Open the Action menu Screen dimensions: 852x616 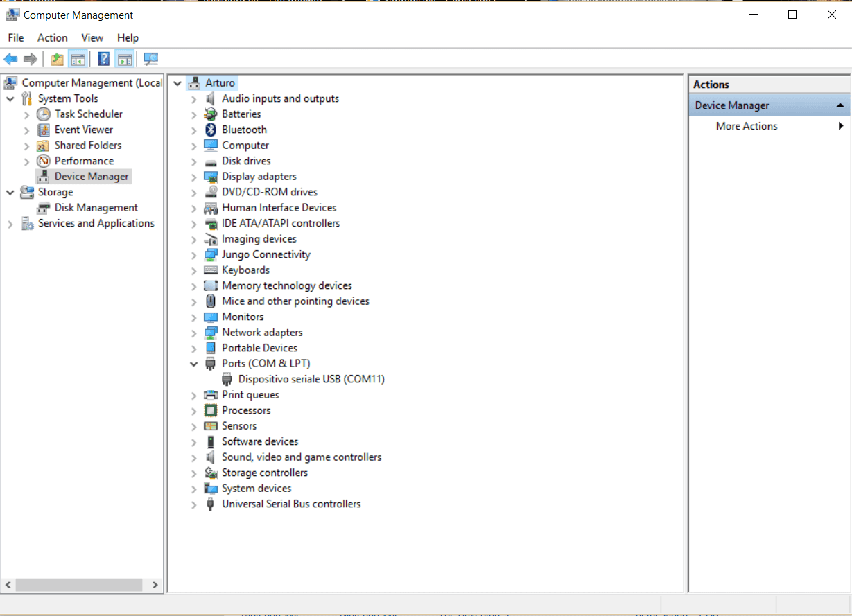tap(52, 37)
